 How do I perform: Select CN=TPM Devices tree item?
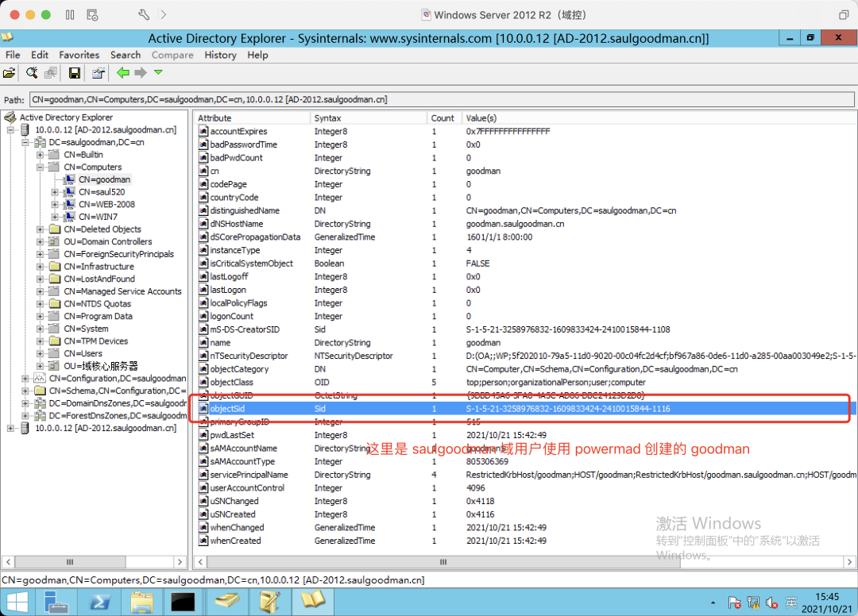pyautogui.click(x=96, y=341)
